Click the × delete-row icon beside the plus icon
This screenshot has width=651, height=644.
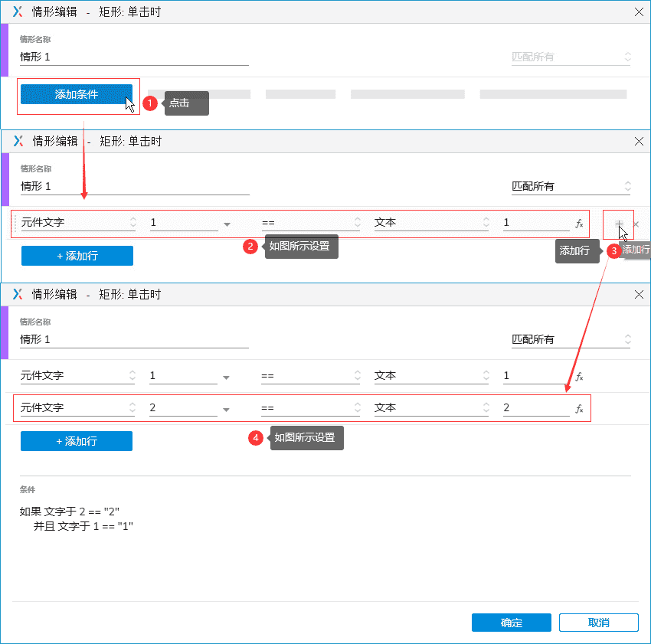[x=636, y=224]
